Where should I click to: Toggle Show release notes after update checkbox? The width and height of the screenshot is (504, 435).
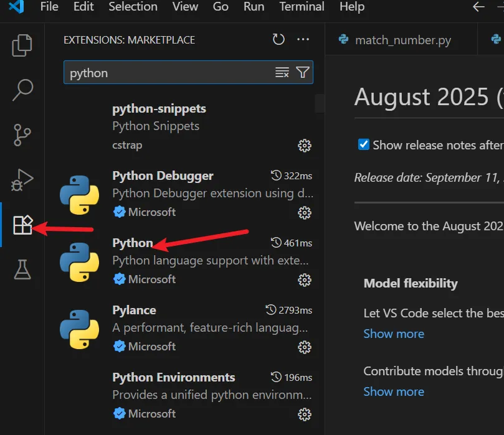tap(364, 144)
